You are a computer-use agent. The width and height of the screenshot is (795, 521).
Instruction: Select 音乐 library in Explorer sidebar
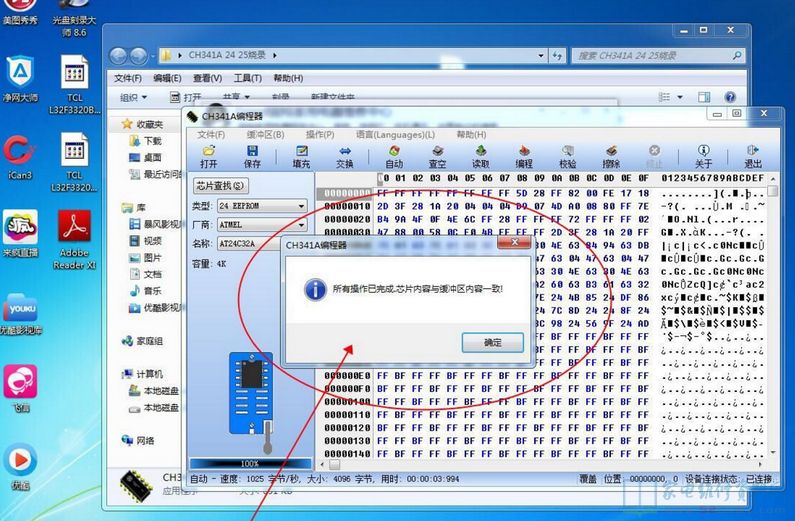[x=146, y=291]
